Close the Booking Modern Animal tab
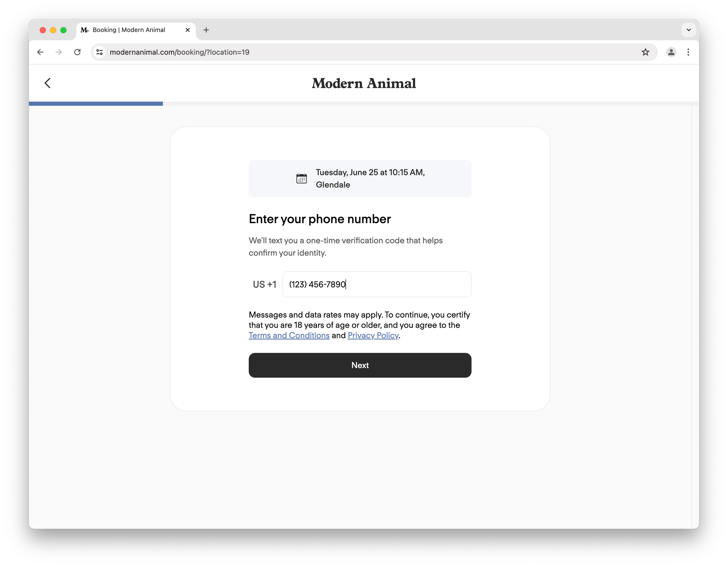728x567 pixels. pyautogui.click(x=188, y=30)
